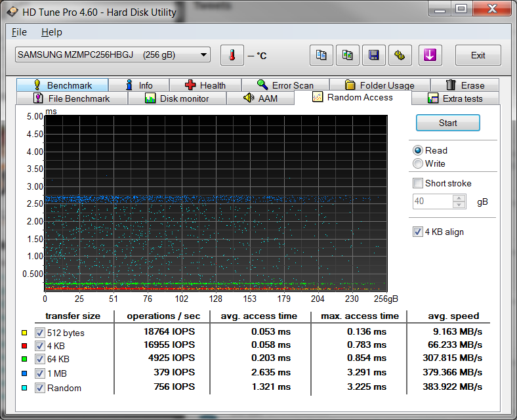Open the File menu
This screenshot has height=420, width=517.
19,32
